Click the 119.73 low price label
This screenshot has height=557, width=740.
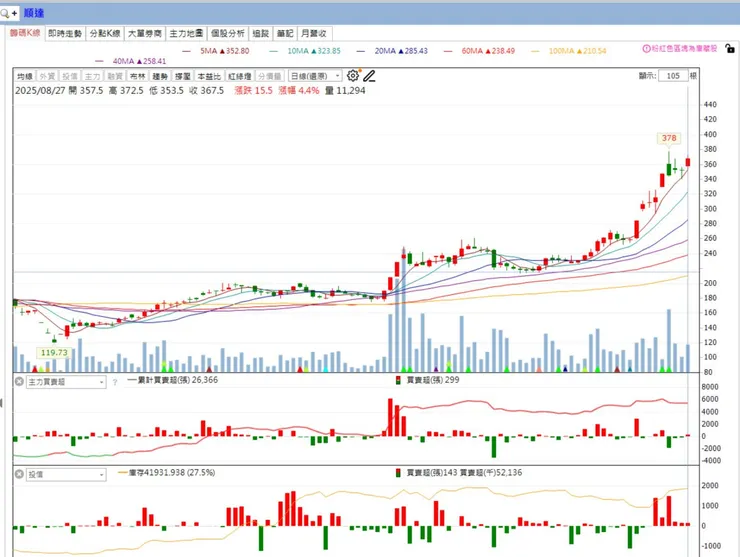pyautogui.click(x=54, y=353)
